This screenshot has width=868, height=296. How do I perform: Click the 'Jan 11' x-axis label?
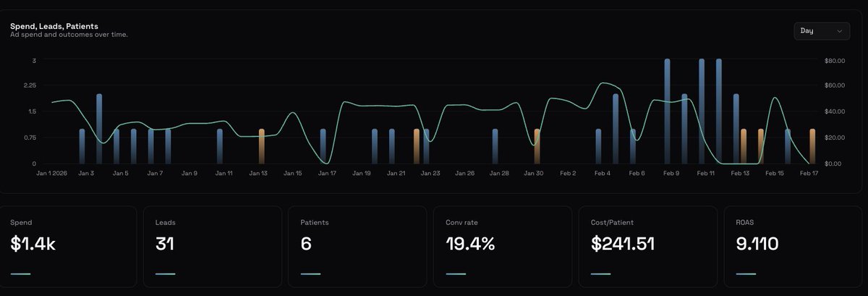pyautogui.click(x=224, y=174)
